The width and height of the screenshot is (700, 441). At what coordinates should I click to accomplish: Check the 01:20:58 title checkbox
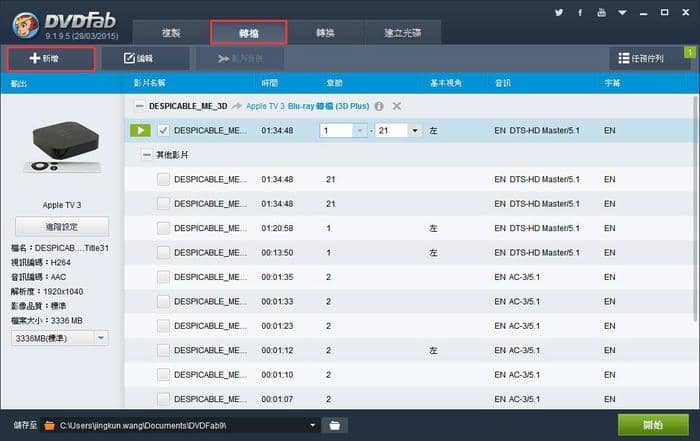point(163,228)
